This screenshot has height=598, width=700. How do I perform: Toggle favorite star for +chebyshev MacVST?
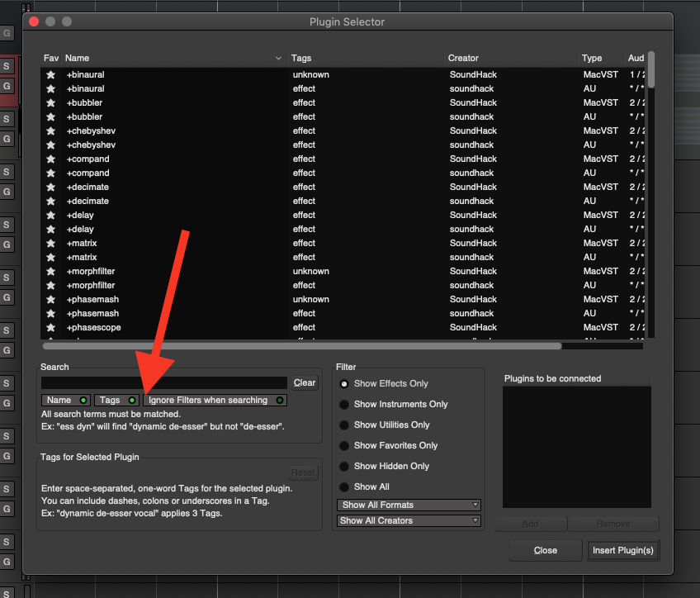pyautogui.click(x=50, y=131)
